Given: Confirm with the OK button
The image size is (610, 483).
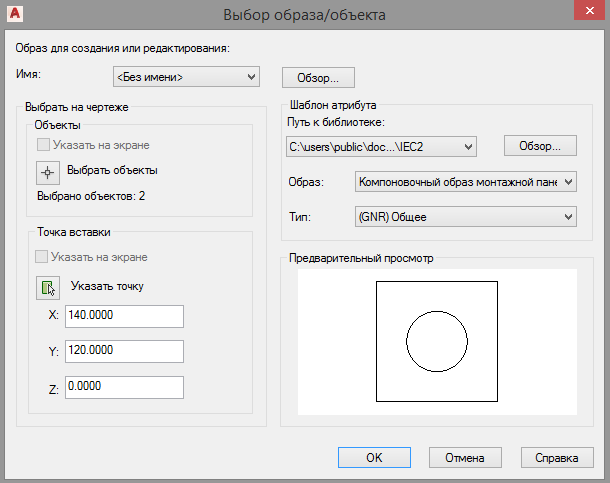Looking at the screenshot, I should point(374,457).
